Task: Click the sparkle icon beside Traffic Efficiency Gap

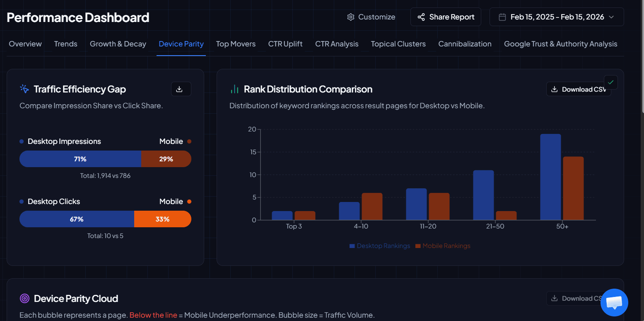Action: (24, 89)
